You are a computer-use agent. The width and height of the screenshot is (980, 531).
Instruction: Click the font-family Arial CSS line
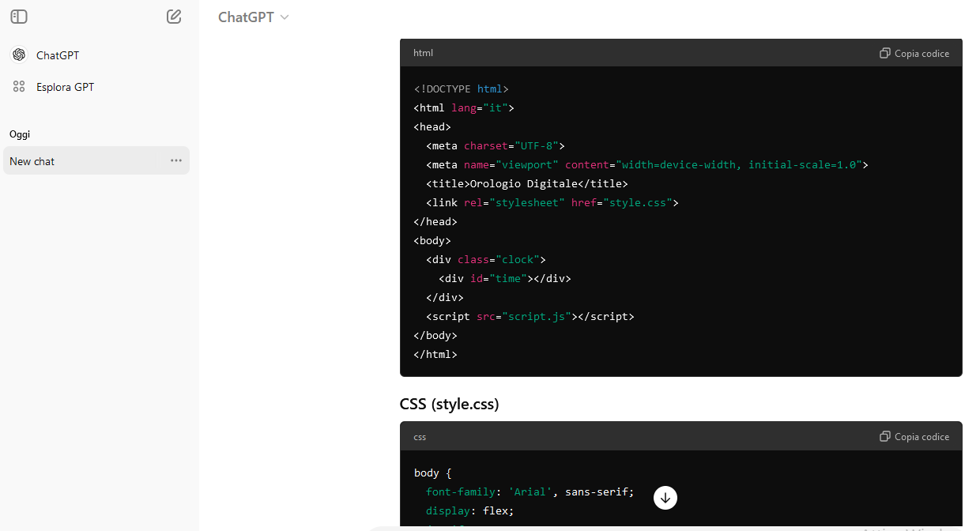[530, 491]
